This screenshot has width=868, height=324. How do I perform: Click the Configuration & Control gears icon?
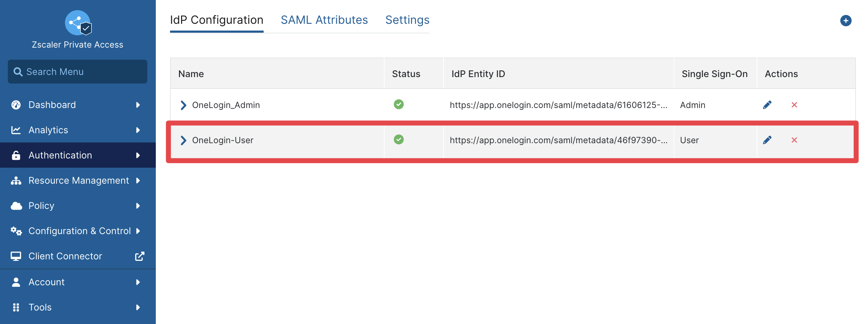click(16, 231)
